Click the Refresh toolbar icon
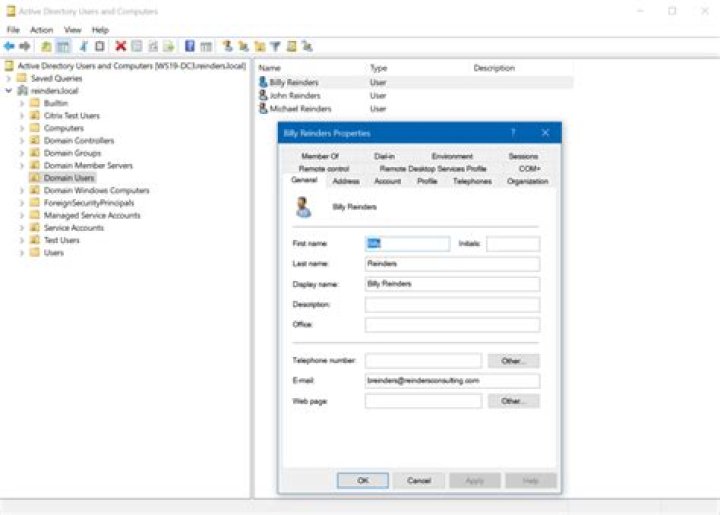The width and height of the screenshot is (720, 515). [x=153, y=46]
